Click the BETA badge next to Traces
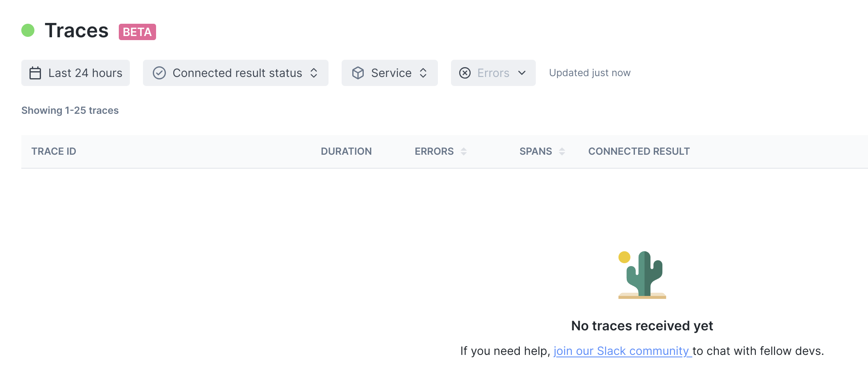Image resolution: width=868 pixels, height=386 pixels. (137, 32)
